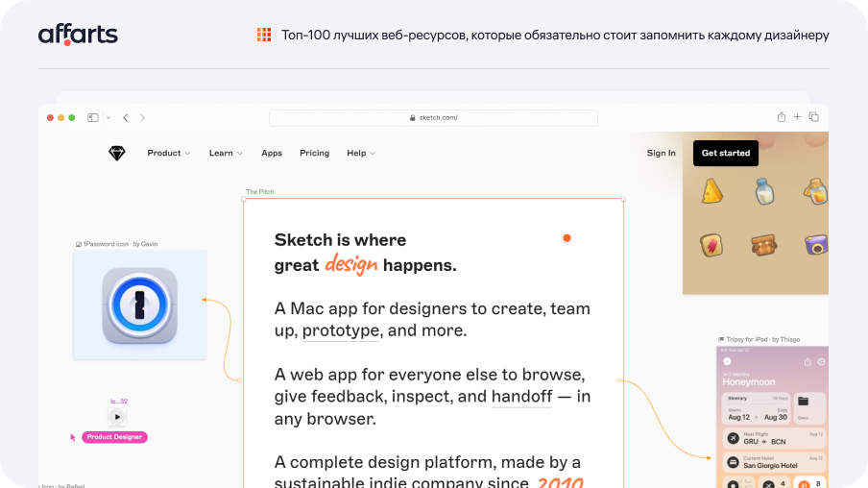This screenshot has width=868, height=488.
Task: Open the Pricing page
Action: coord(314,153)
